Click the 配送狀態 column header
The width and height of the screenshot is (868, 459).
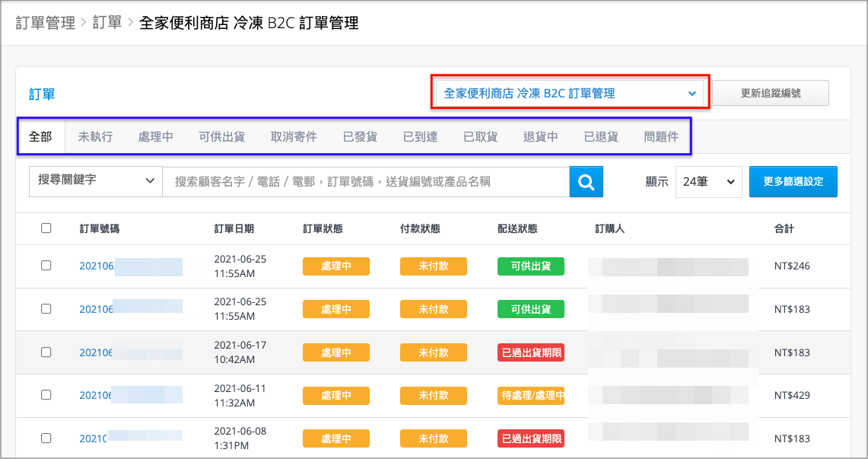tap(517, 228)
